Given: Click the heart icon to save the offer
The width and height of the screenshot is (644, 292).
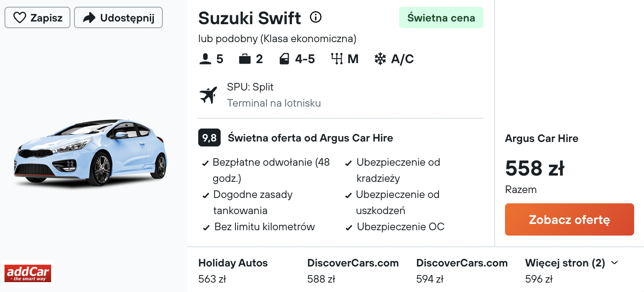Looking at the screenshot, I should tap(20, 18).
